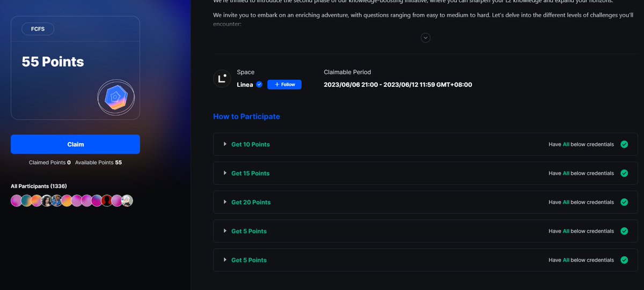
Task: Click the blue Claim button
Action: (x=75, y=144)
